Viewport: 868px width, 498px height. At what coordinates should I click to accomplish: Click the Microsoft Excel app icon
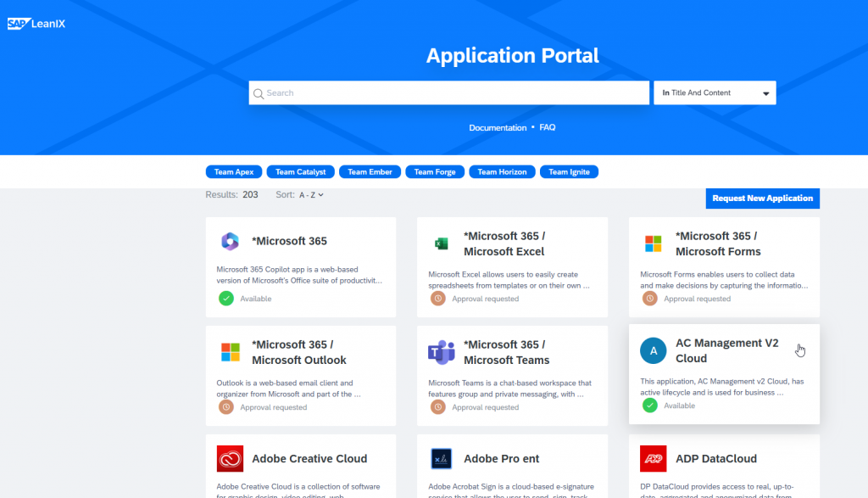pyautogui.click(x=441, y=243)
